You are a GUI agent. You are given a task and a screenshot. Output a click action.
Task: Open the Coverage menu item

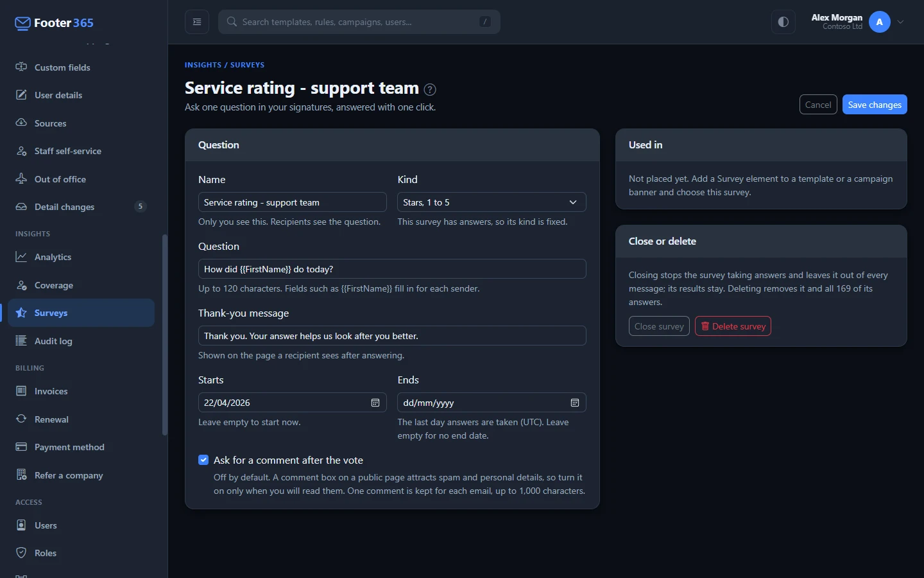81,285
